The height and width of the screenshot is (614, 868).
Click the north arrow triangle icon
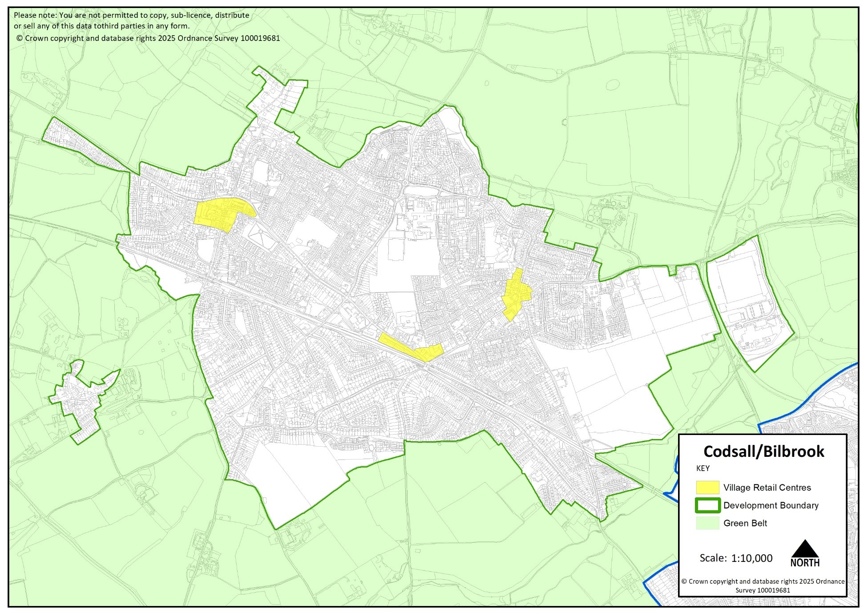[805, 549]
